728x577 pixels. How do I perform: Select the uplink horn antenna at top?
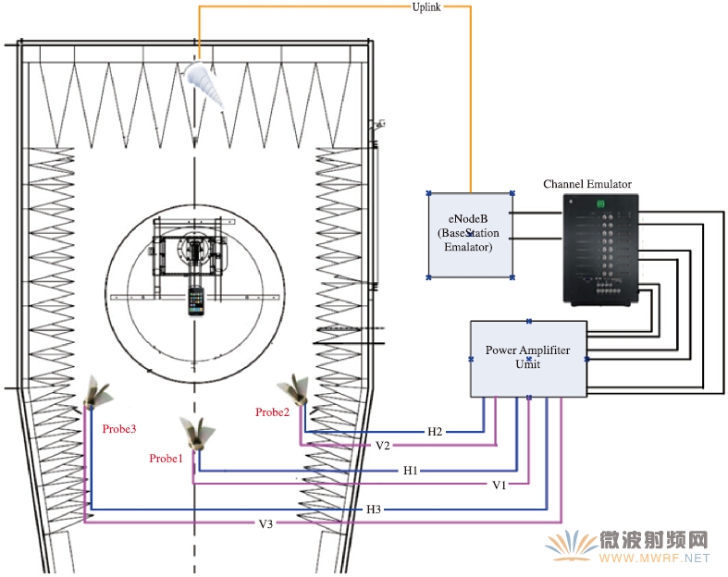(x=204, y=83)
